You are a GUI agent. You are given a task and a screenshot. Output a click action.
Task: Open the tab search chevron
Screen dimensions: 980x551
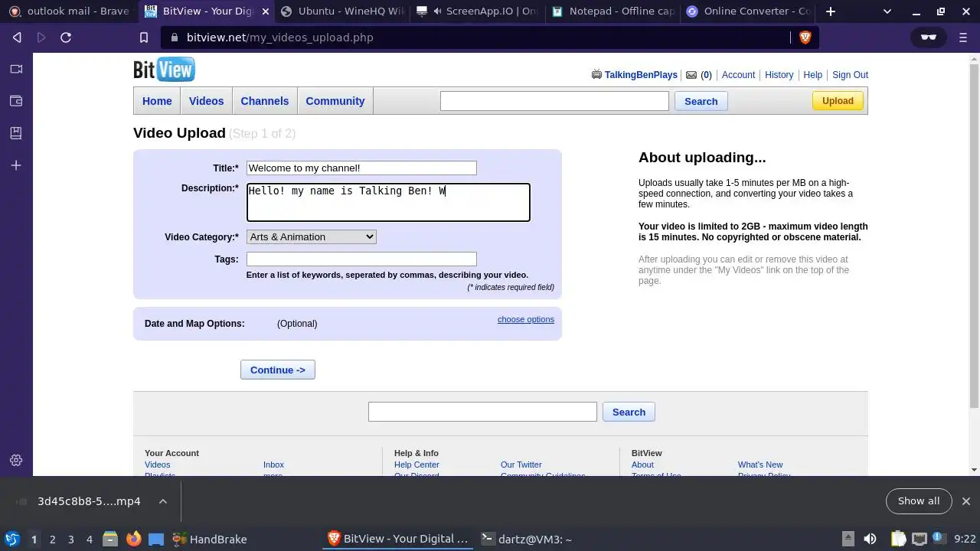pos(887,11)
